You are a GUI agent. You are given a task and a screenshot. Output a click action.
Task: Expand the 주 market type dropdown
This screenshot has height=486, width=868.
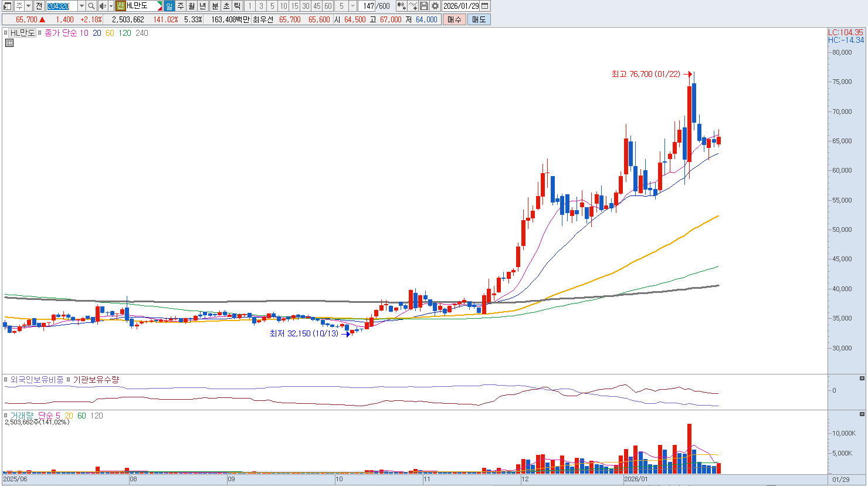coord(28,6)
